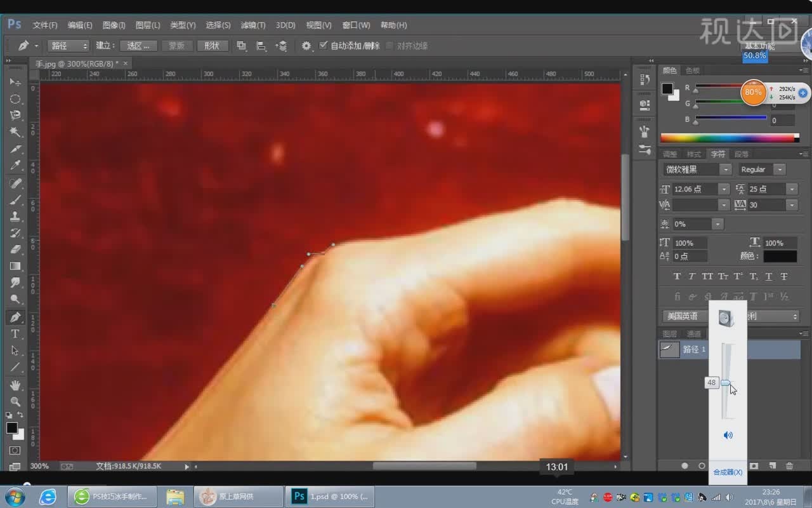Switch to 段落 tab
The height and width of the screenshot is (508, 812).
(741, 154)
